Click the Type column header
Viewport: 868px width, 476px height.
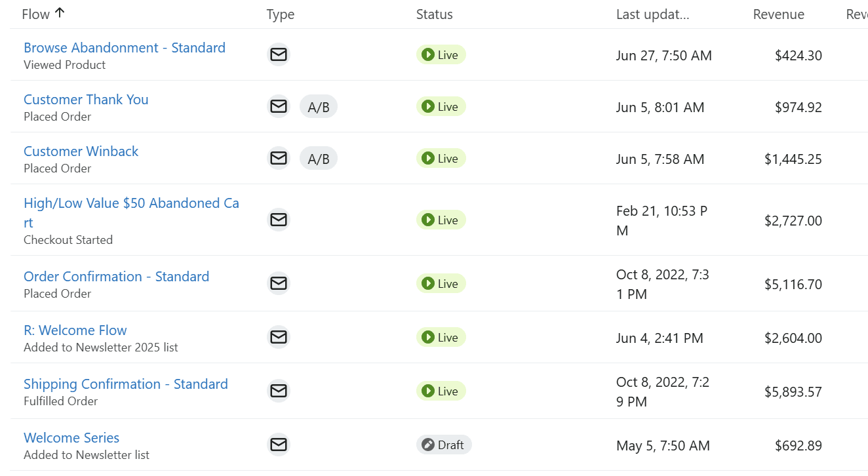(x=280, y=14)
